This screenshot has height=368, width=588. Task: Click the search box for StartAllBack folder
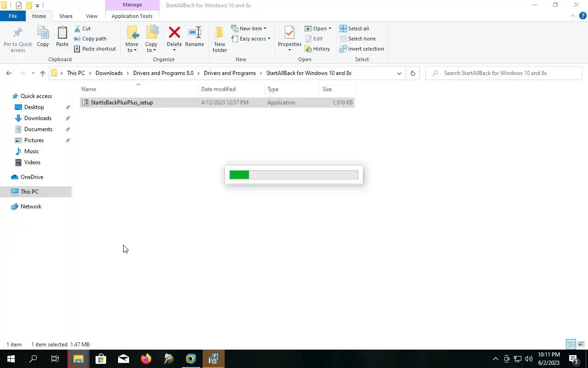504,73
